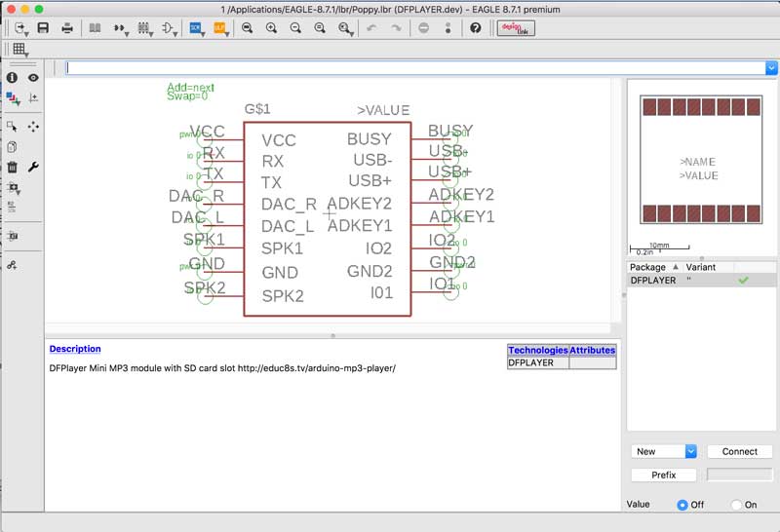
Task: Click the ADKEY2 pin label inside symbol
Action: coord(359,204)
